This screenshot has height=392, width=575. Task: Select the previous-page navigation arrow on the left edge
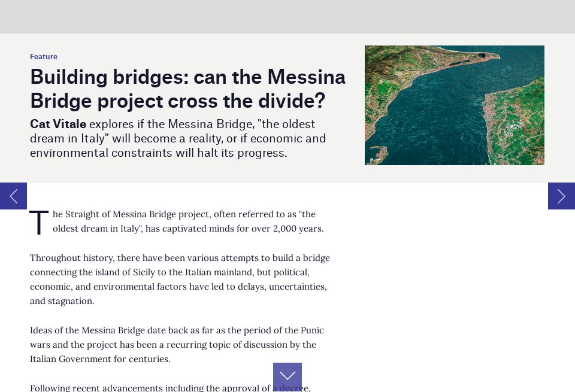point(13,196)
